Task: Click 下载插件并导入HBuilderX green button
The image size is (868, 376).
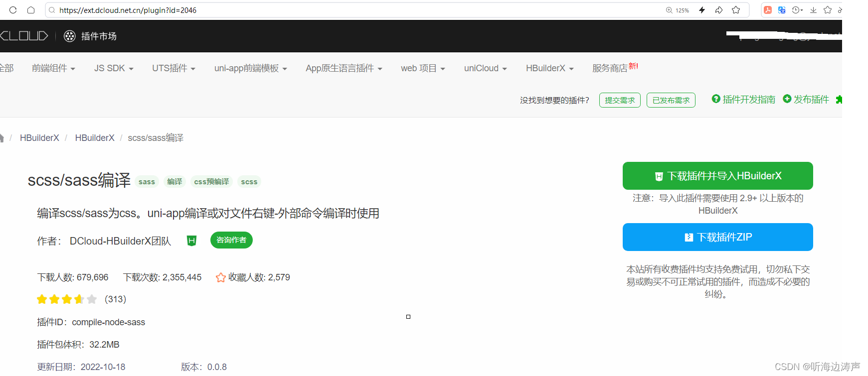Action: click(x=718, y=176)
